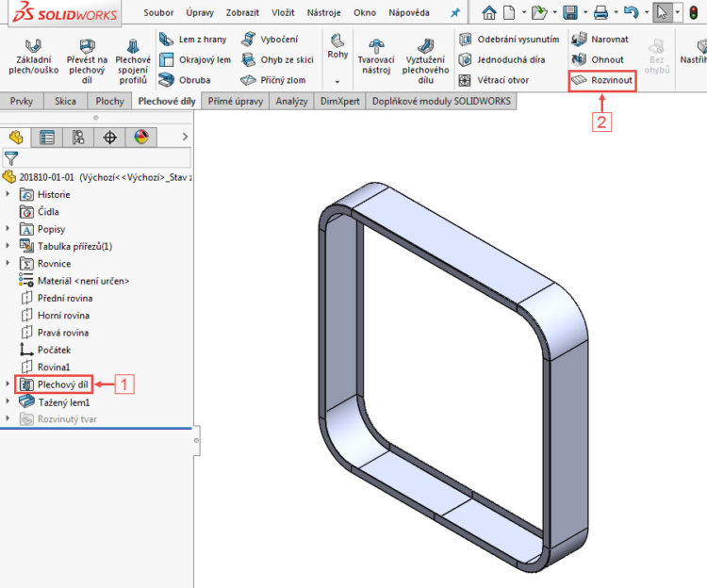Open the DisplayManager color ball tab
Screen dimensions: 707x588
[x=141, y=137]
